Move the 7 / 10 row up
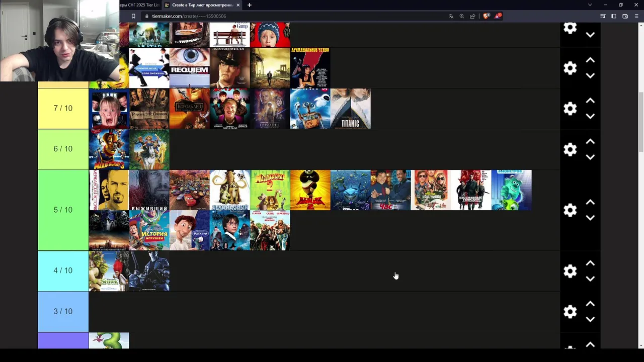This screenshot has height=362, width=644. (x=590, y=101)
